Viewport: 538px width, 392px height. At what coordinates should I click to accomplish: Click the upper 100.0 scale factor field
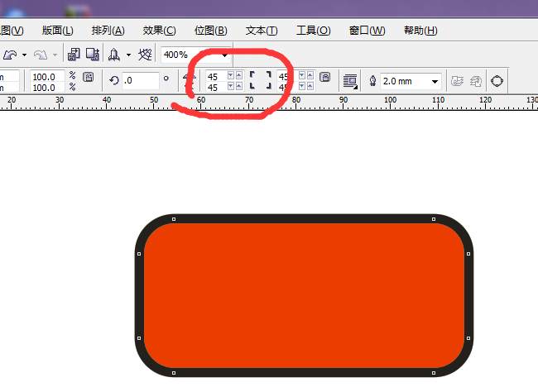[46, 76]
